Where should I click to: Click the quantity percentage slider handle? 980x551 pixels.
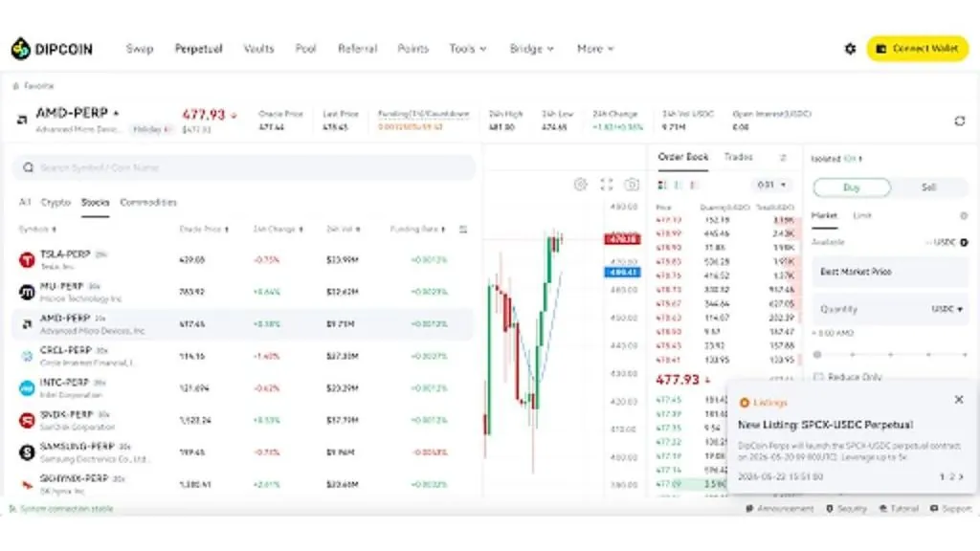(817, 355)
